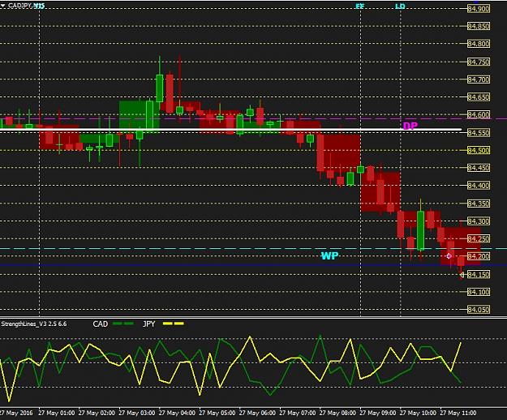Open the triangle menu beside CADJPY symbol
507x420 pixels.
point(3,6)
